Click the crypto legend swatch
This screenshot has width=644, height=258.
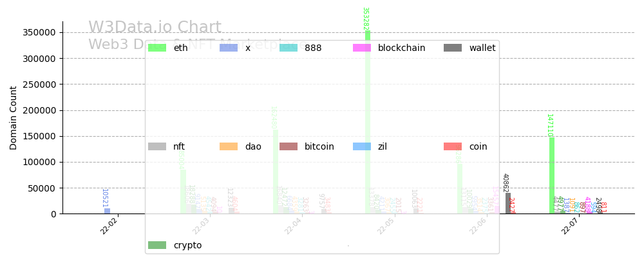point(157,245)
